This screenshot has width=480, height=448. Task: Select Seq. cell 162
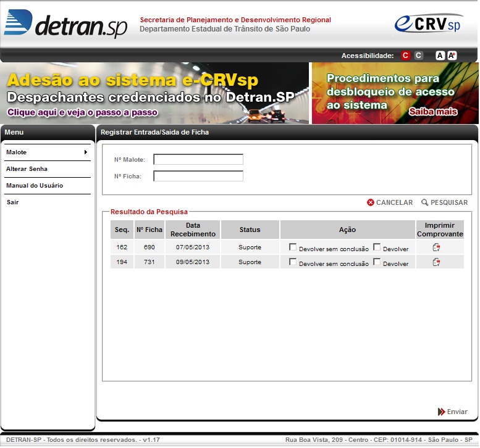point(122,247)
